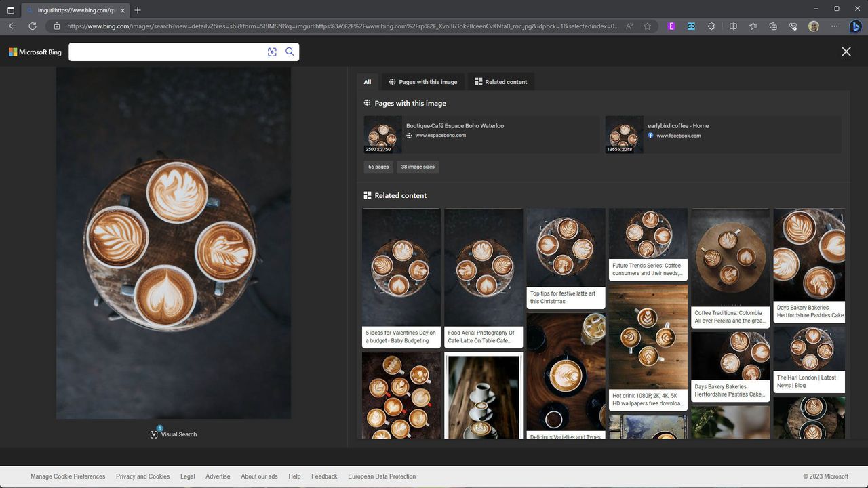Open Settings and more ellipsis menu

click(833, 26)
